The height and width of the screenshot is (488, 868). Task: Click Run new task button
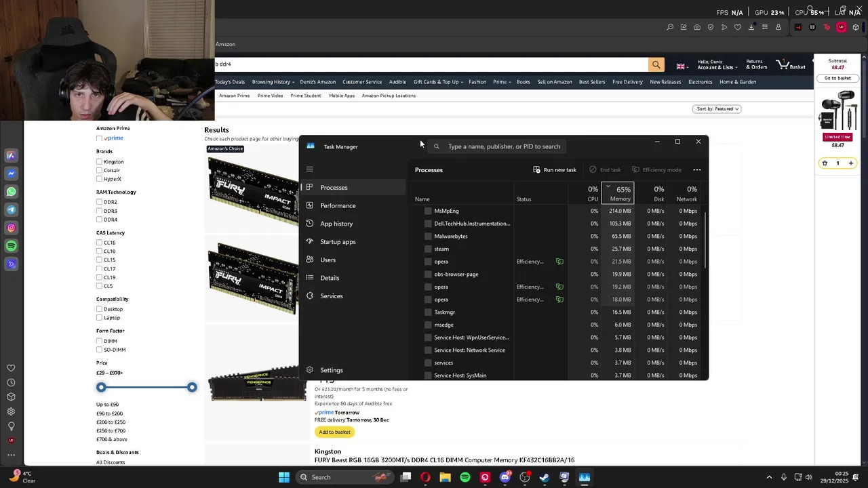click(x=555, y=170)
